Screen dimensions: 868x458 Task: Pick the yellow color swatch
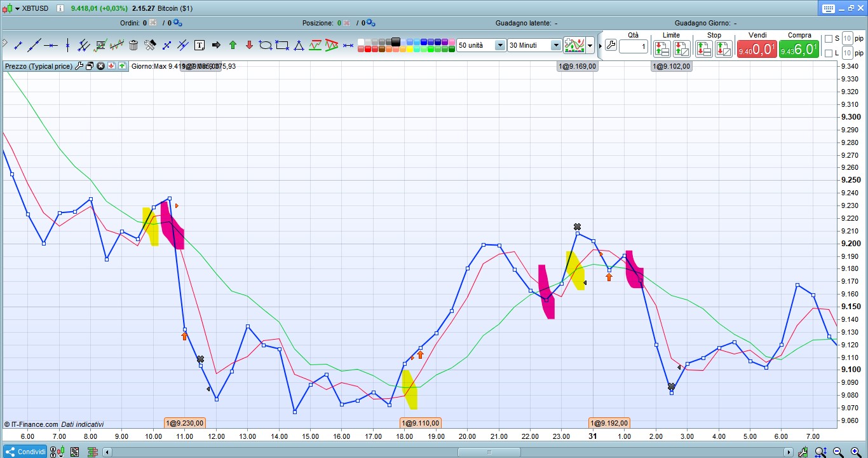tap(410, 49)
